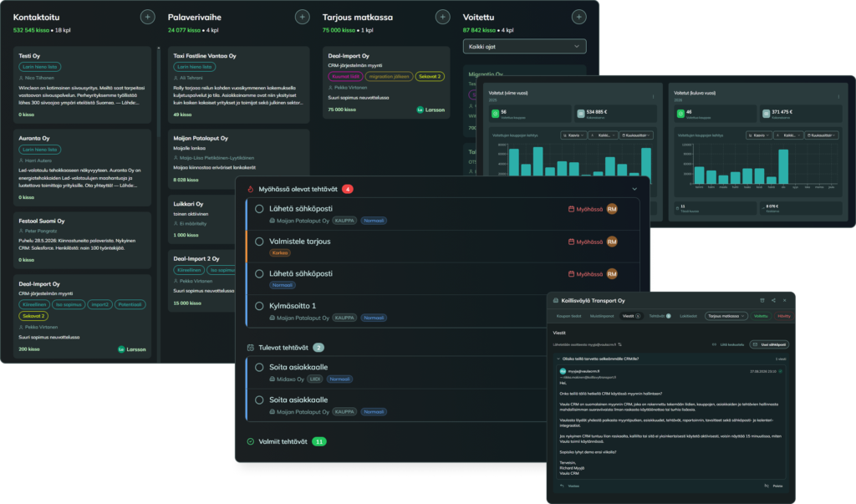The image size is (856, 504).
Task: Click the Larsson avatar on the Kontaktoitu Deal-Import card
Action: (x=121, y=349)
